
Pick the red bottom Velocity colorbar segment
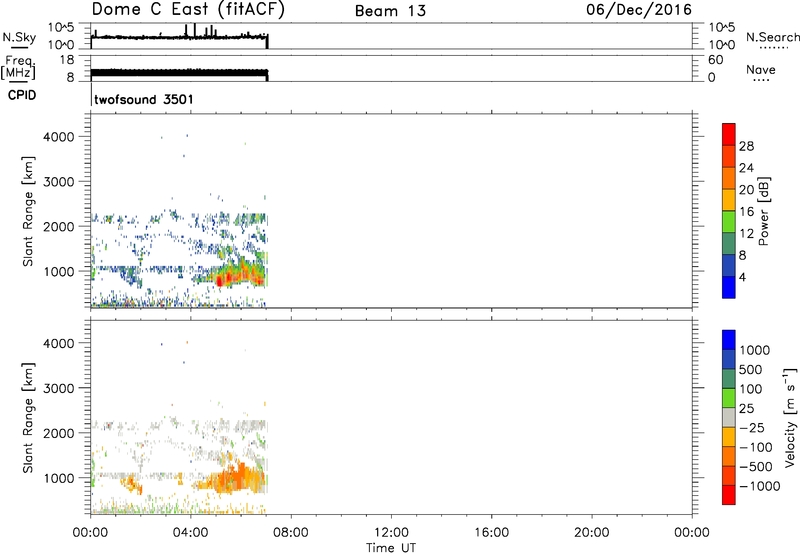729,495
